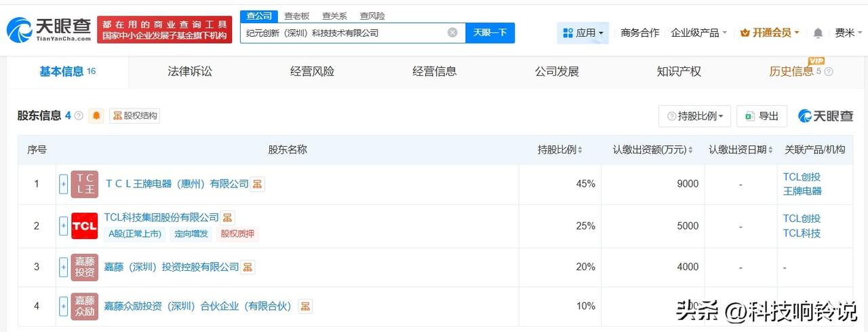
Task: Open equity structure icon for TCL王牌电器
Action: pos(257,184)
